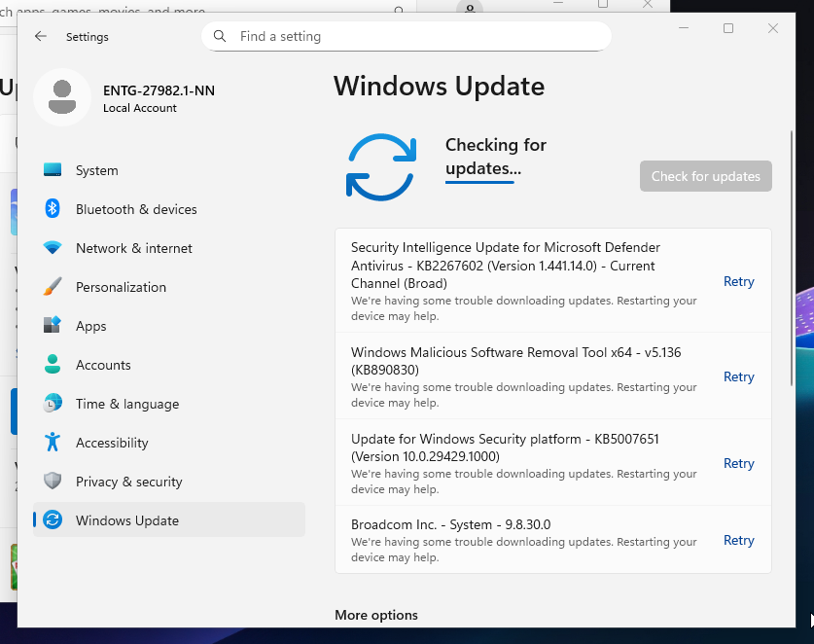This screenshot has height=644, width=814.
Task: Click the Time & language globe icon
Action: (53, 403)
